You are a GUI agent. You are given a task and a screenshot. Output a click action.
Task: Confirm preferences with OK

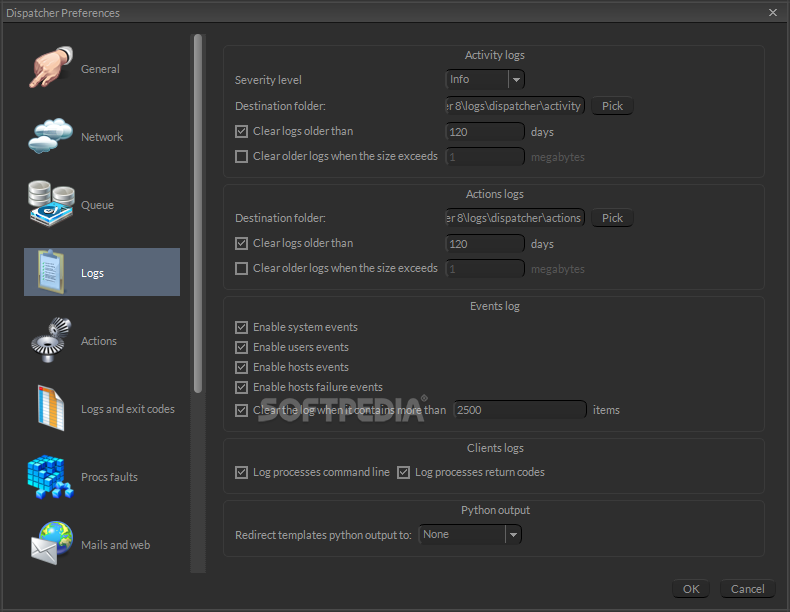pyautogui.click(x=691, y=589)
